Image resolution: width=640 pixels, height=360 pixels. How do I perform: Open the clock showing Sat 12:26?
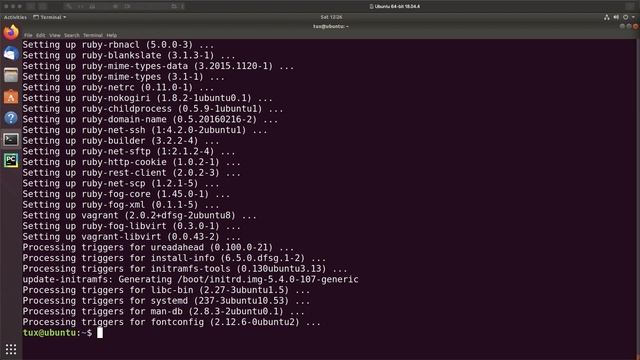[331, 17]
